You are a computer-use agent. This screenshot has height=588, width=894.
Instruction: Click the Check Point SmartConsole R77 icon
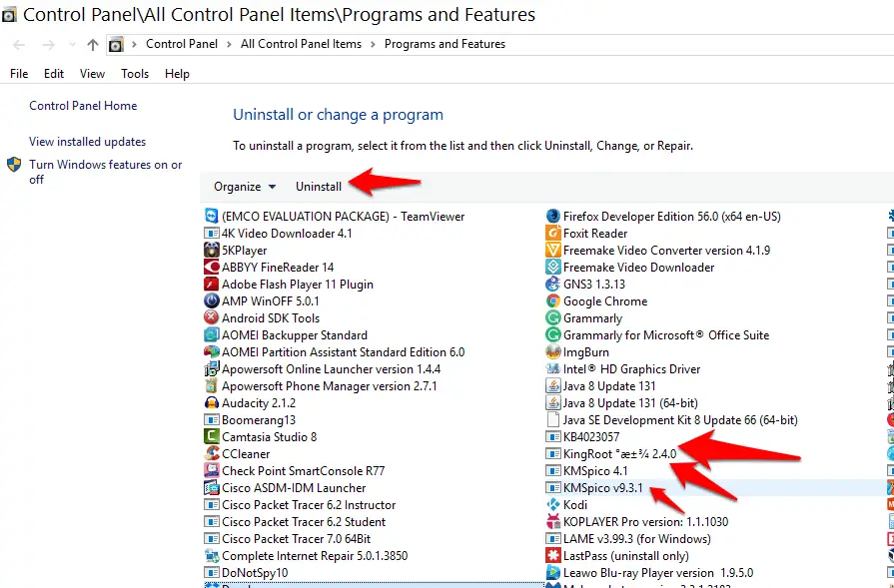[x=212, y=470]
